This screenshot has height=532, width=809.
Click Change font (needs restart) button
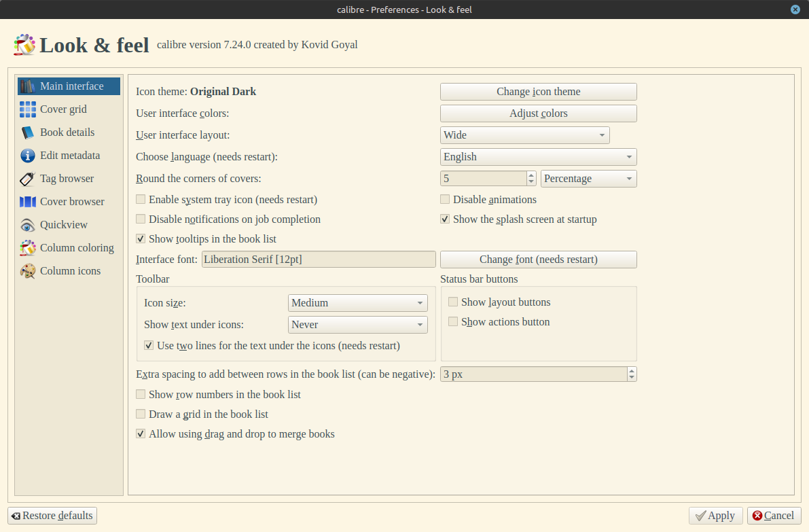click(x=538, y=260)
